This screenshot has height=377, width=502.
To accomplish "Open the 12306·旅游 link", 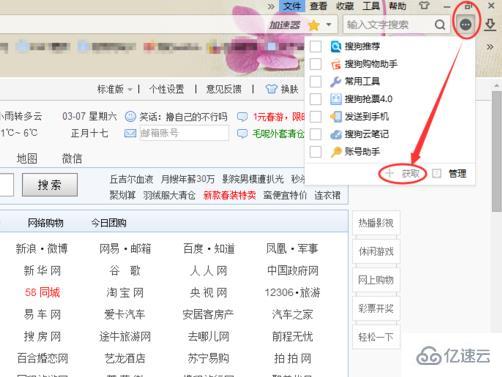I will pyautogui.click(x=292, y=292).
